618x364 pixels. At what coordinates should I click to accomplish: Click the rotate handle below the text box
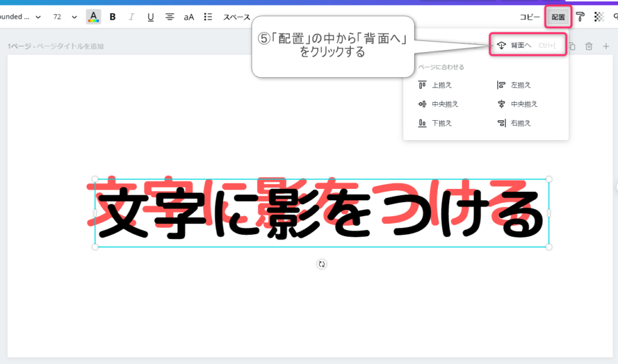[x=322, y=264]
